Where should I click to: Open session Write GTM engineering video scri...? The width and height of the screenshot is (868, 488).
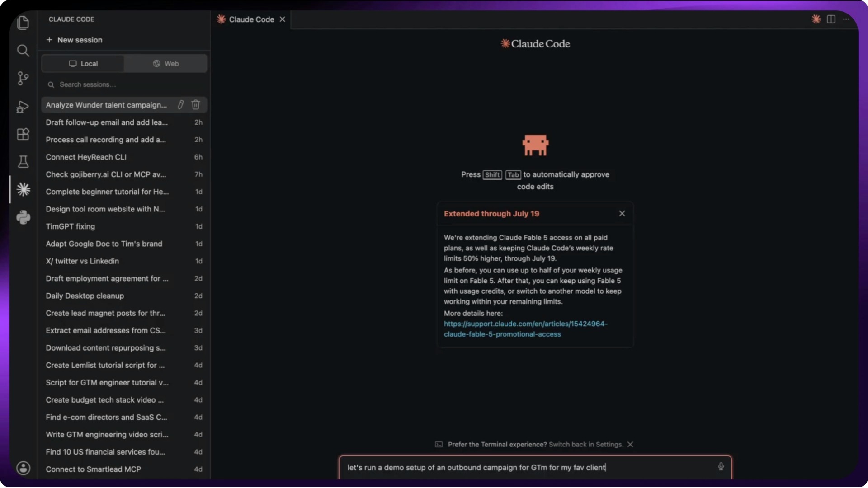(x=124, y=435)
